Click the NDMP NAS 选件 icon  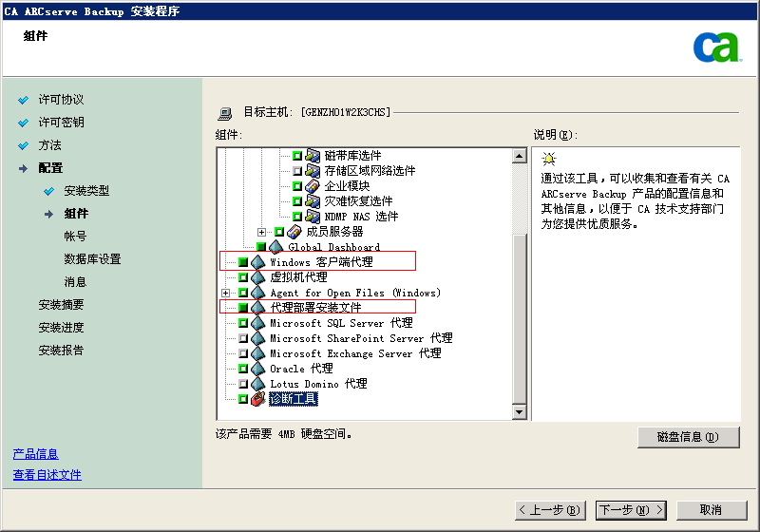coord(313,216)
